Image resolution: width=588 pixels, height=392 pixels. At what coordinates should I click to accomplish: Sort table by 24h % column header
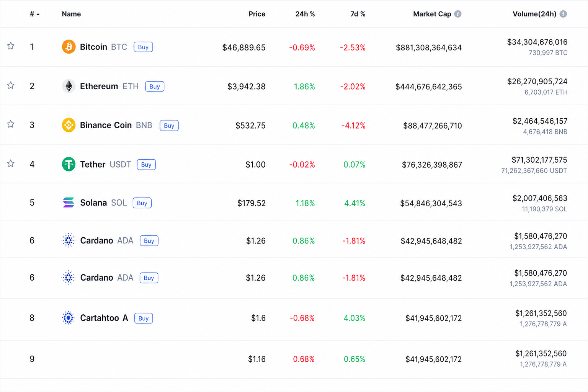305,14
